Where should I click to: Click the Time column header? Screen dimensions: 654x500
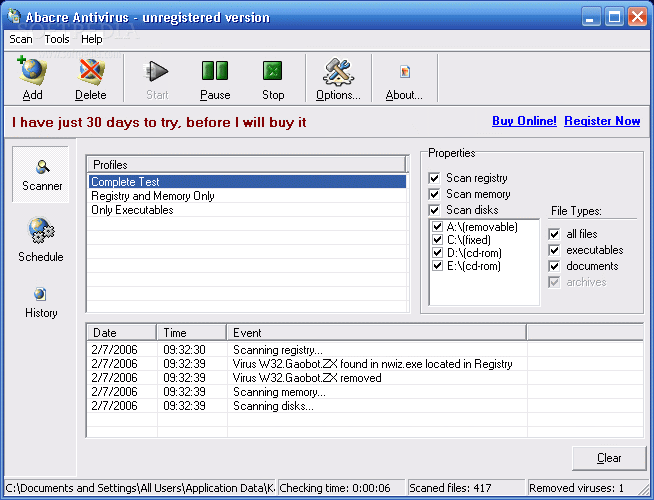pyautogui.click(x=192, y=333)
